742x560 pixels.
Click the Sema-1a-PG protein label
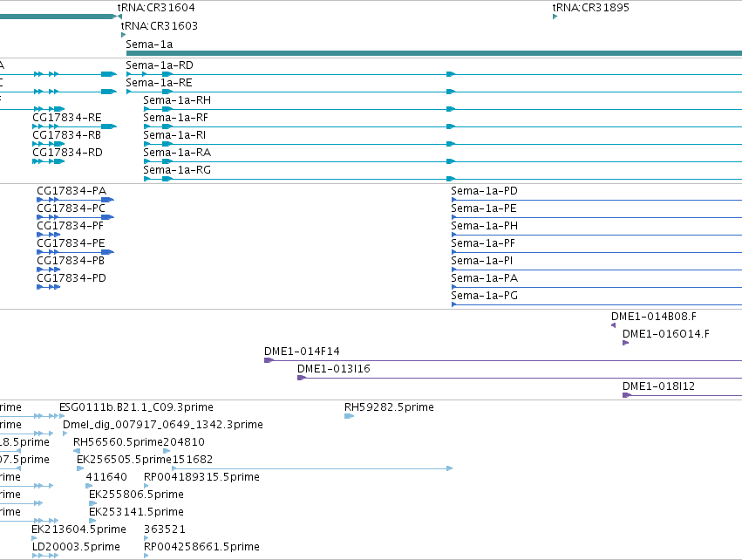tap(484, 297)
